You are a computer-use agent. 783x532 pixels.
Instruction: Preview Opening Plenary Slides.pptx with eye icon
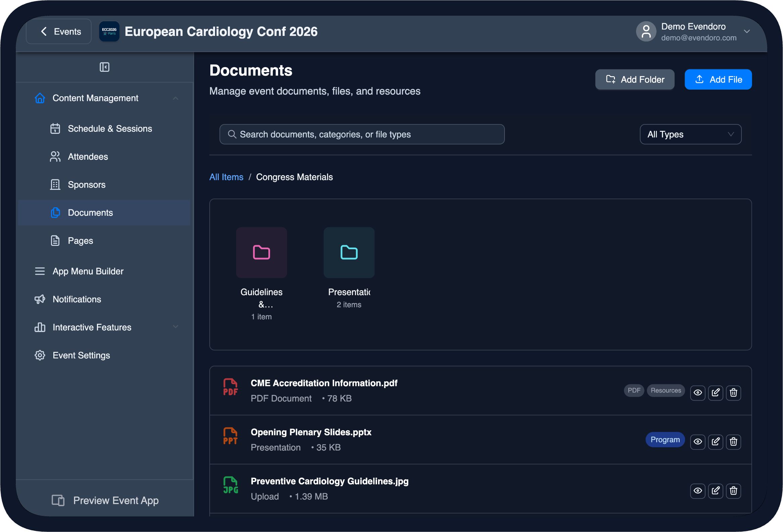pyautogui.click(x=698, y=441)
